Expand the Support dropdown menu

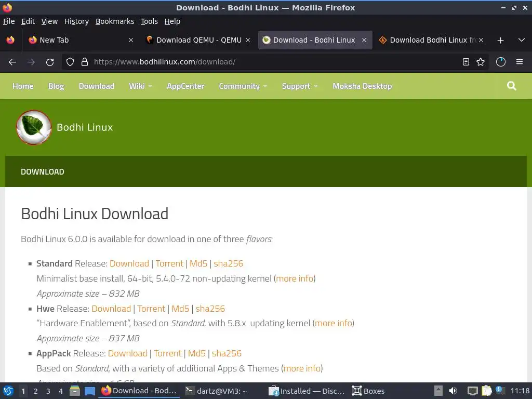[x=300, y=86]
